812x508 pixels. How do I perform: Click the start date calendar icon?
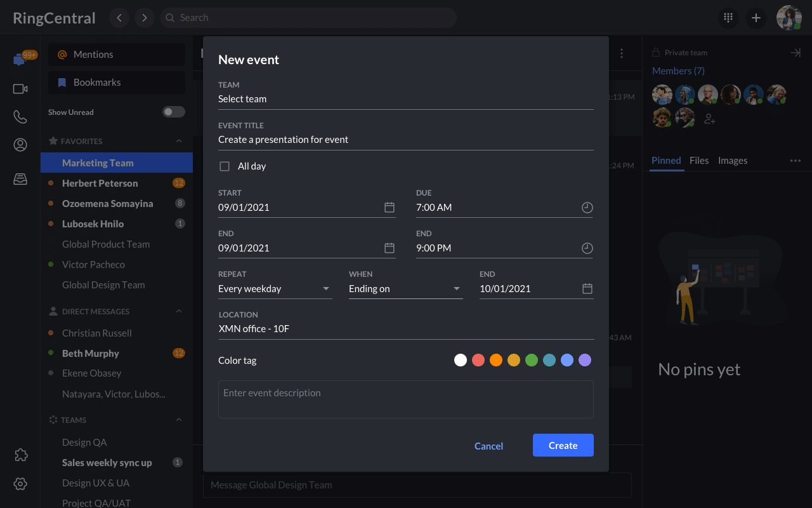(x=390, y=208)
